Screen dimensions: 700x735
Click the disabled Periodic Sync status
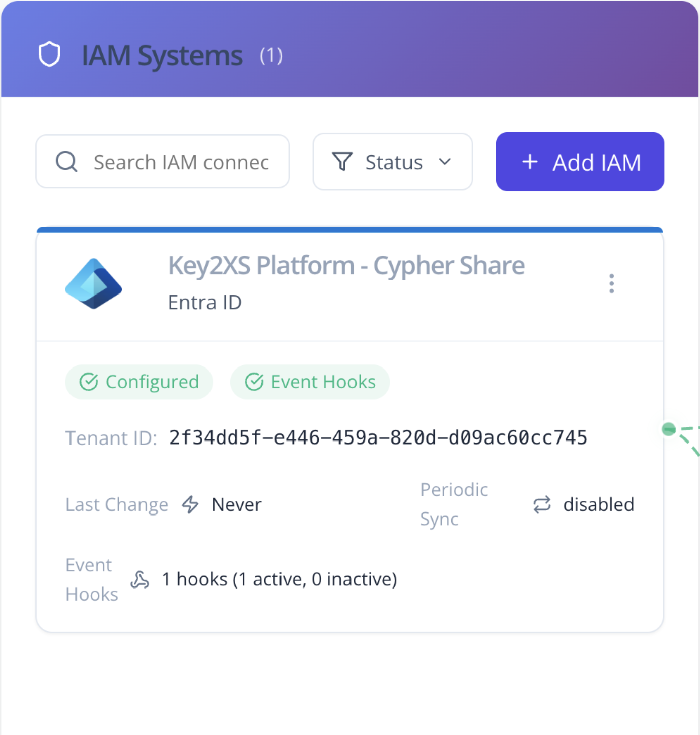pyautogui.click(x=598, y=504)
